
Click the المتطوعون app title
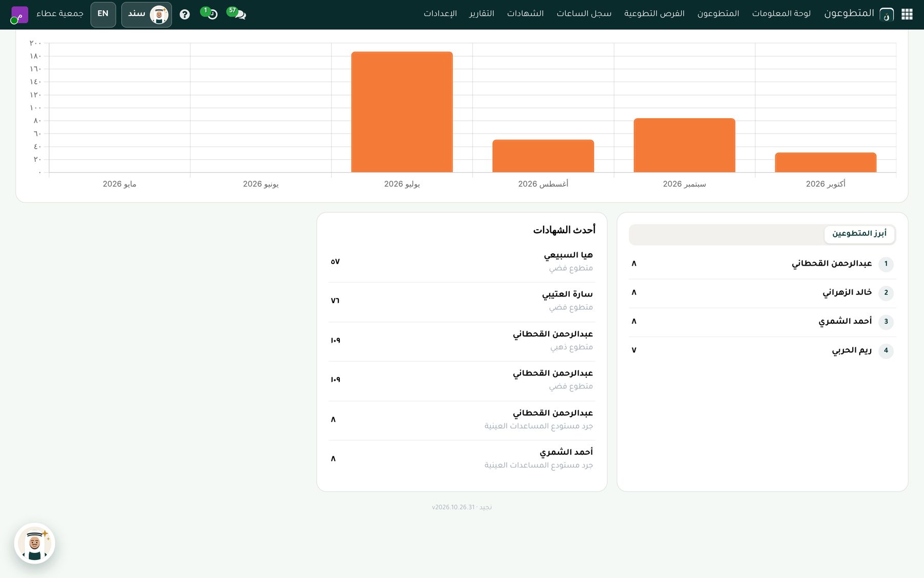(x=849, y=13)
